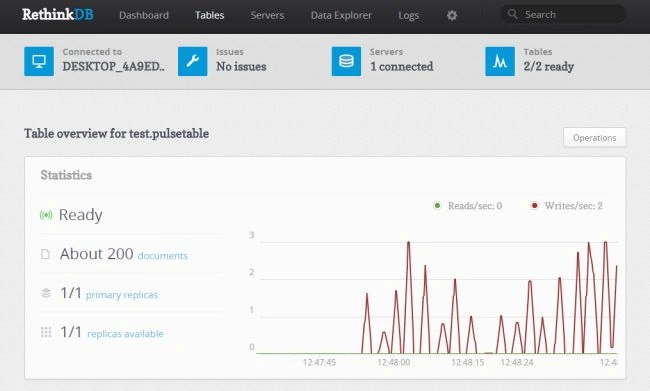Click the search magnifier icon
Viewport: 650px width, 391px height.
[512, 14]
